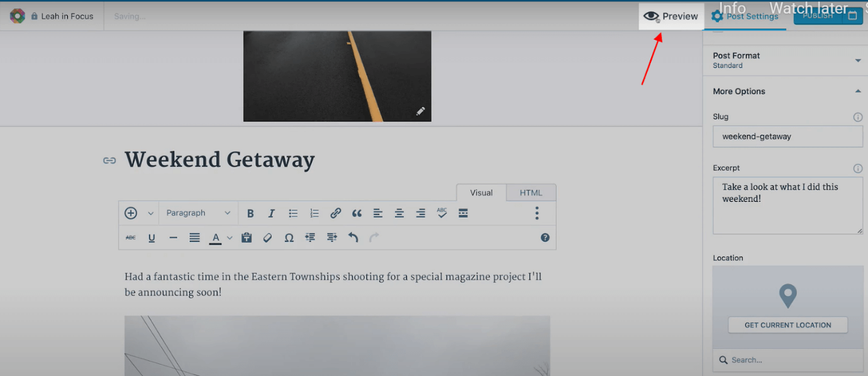Click the Get Current Location button
This screenshot has height=376, width=868.
point(787,325)
